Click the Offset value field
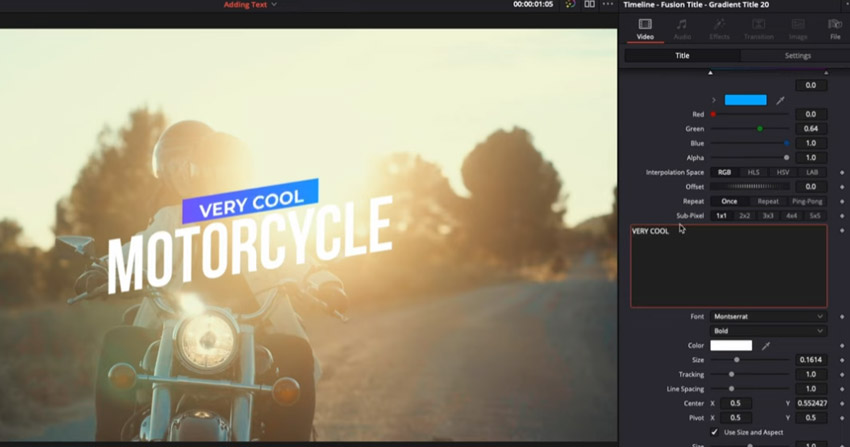Image resolution: width=850 pixels, height=447 pixels. 810,186
